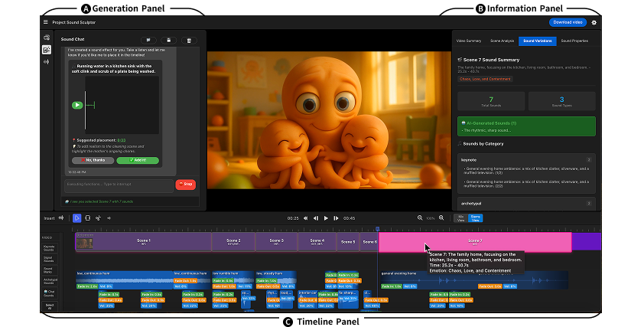The width and height of the screenshot is (644, 327).
Task: Click the Scene 1 video thumbnail
Action: click(85, 244)
